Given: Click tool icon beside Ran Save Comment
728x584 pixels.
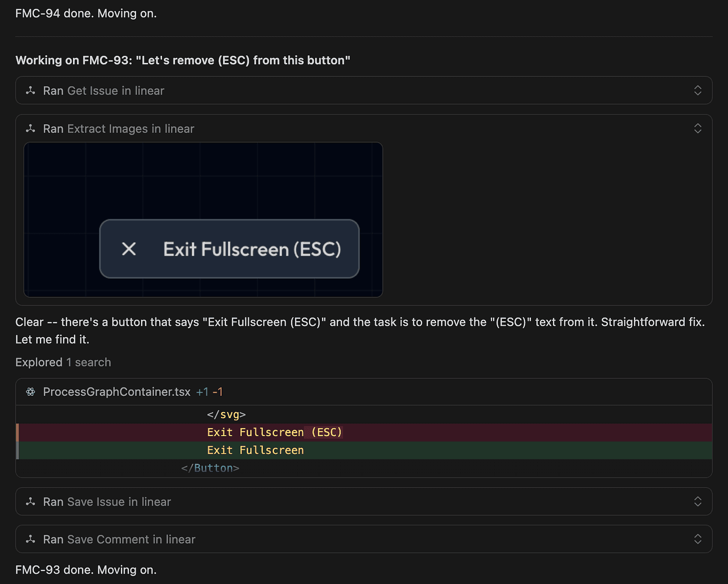Looking at the screenshot, I should point(30,539).
